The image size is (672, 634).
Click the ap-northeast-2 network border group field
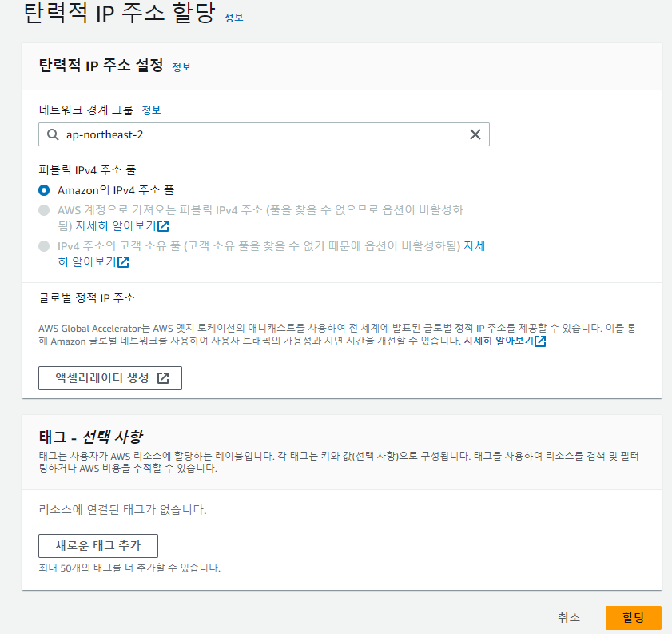tap(264, 134)
